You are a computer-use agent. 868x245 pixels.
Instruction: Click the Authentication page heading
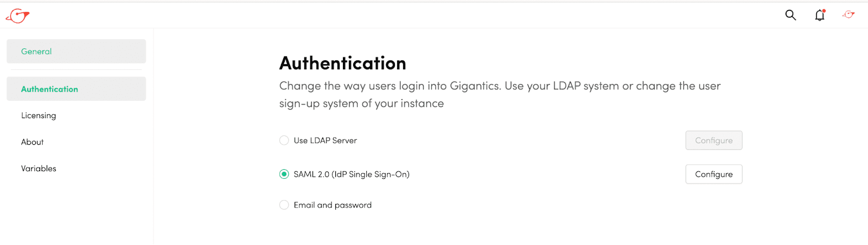342,63
